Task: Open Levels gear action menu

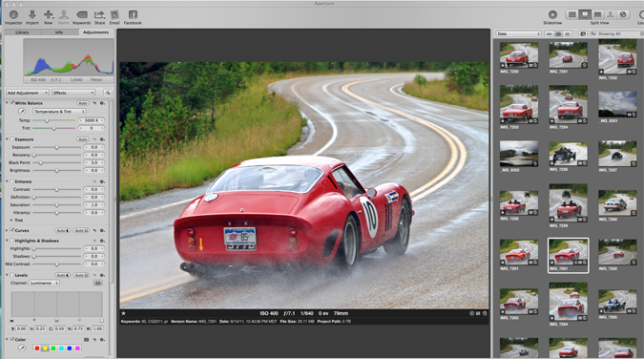Action: coord(102,275)
